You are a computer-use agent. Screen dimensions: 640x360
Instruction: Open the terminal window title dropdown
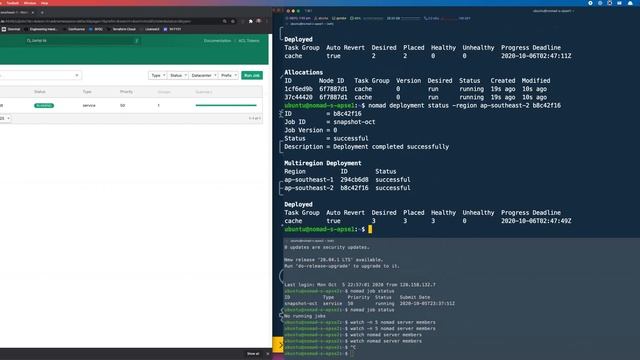(x=553, y=11)
